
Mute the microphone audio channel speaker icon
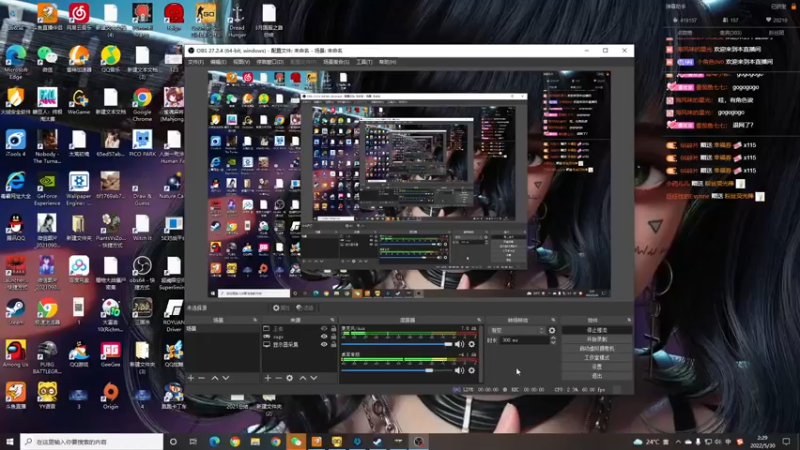pyautogui.click(x=459, y=344)
